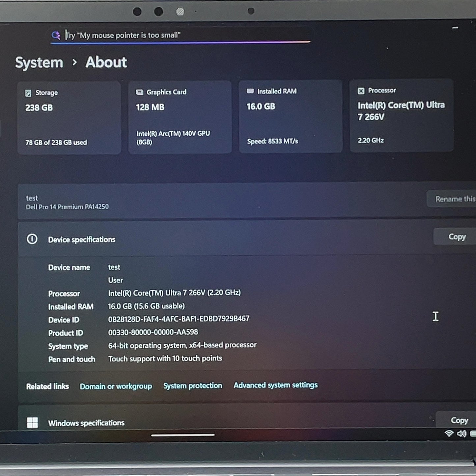
Task: Click the Rename this PC button
Action: pyautogui.click(x=451, y=199)
